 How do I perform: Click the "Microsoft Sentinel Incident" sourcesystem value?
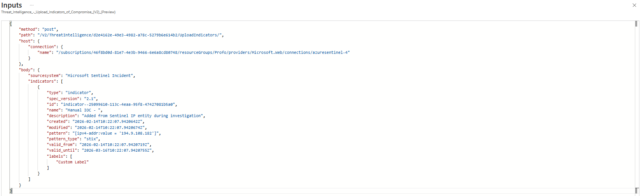(x=100, y=76)
